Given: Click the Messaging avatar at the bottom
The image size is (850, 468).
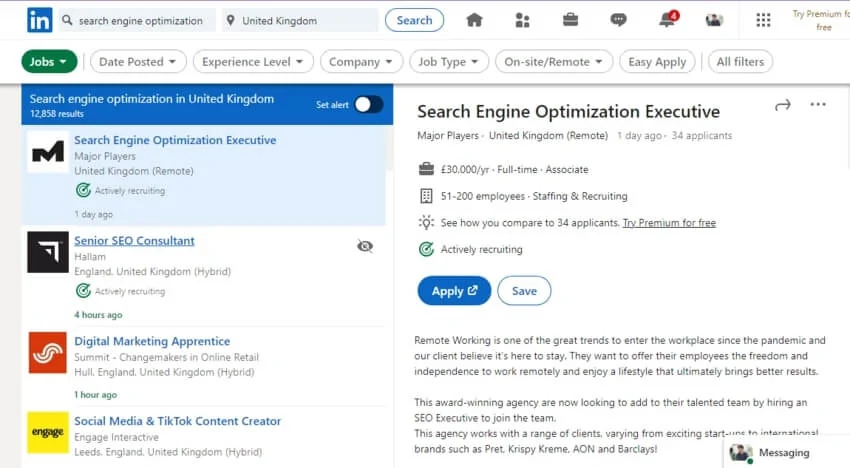Looking at the screenshot, I should [740, 452].
